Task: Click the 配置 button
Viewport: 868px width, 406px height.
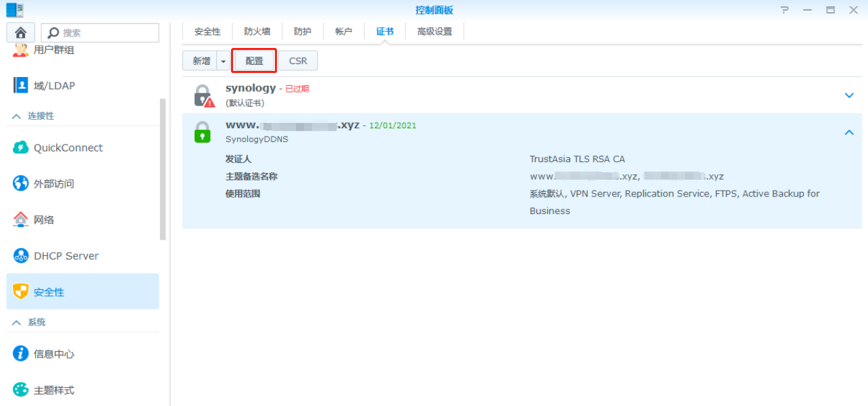Action: click(x=255, y=61)
